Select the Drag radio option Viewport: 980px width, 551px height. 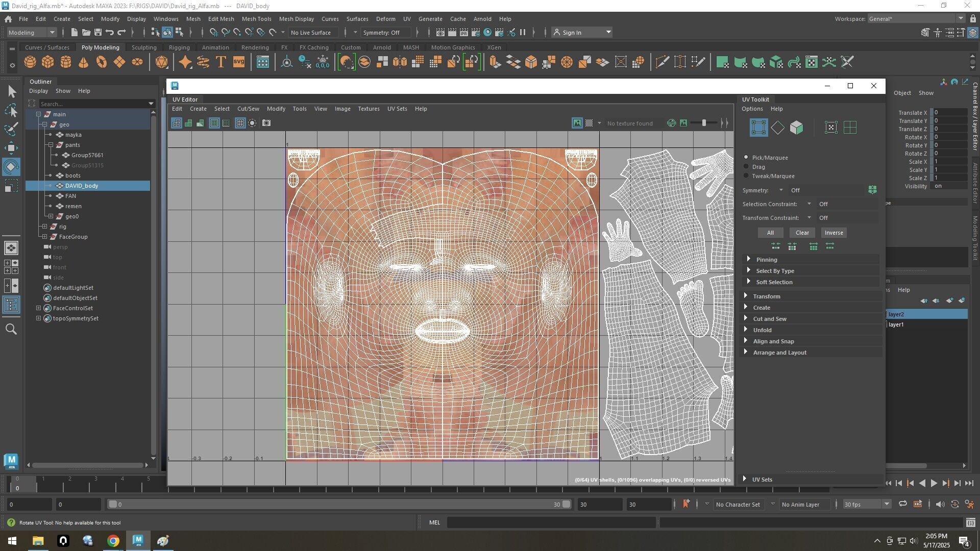tap(746, 166)
